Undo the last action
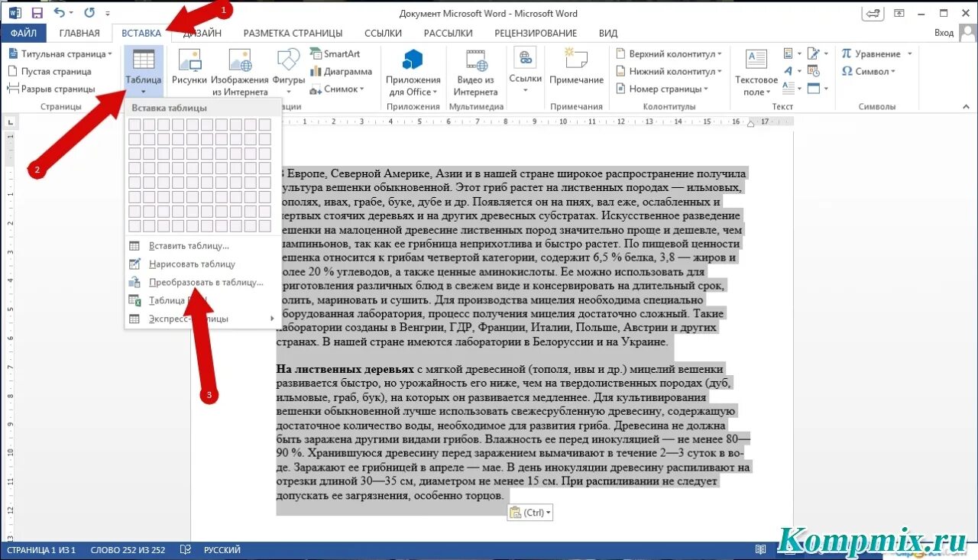Viewport: 978px width, 560px height. (60, 13)
